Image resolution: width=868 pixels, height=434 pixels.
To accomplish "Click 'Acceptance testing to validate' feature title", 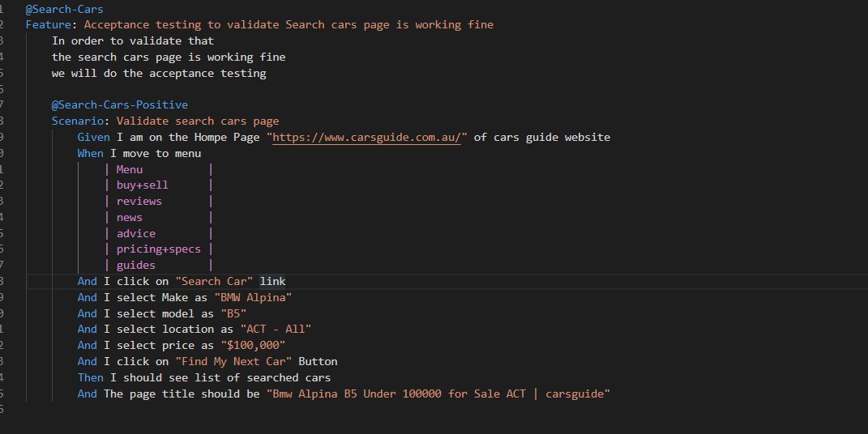I will (x=289, y=25).
